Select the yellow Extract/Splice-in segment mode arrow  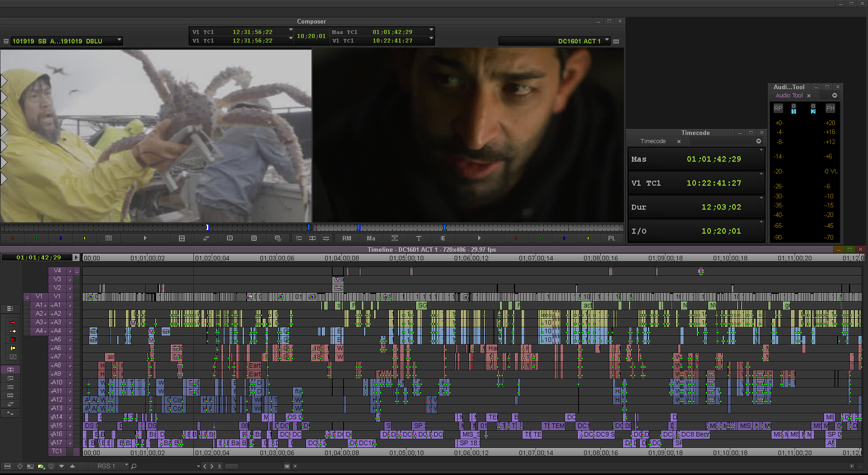[13, 331]
